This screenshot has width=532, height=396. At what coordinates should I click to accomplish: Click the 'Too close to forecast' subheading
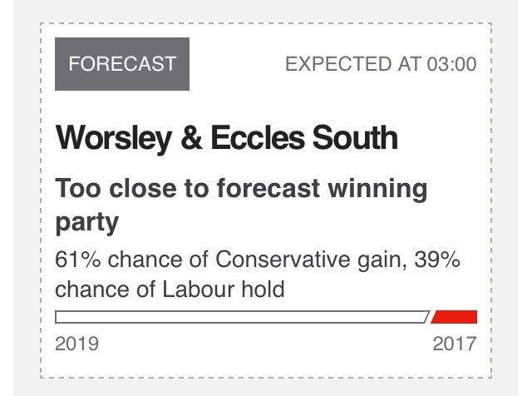[x=241, y=205]
